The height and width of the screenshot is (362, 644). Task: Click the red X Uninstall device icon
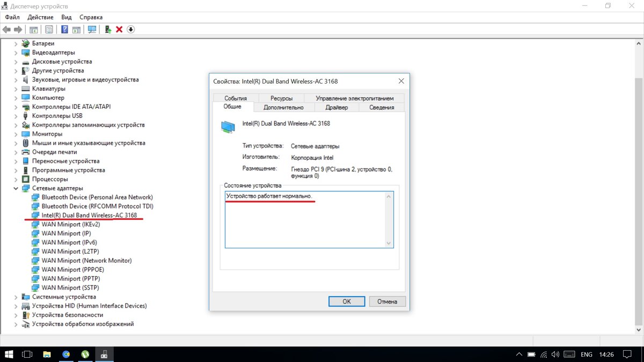[119, 29]
